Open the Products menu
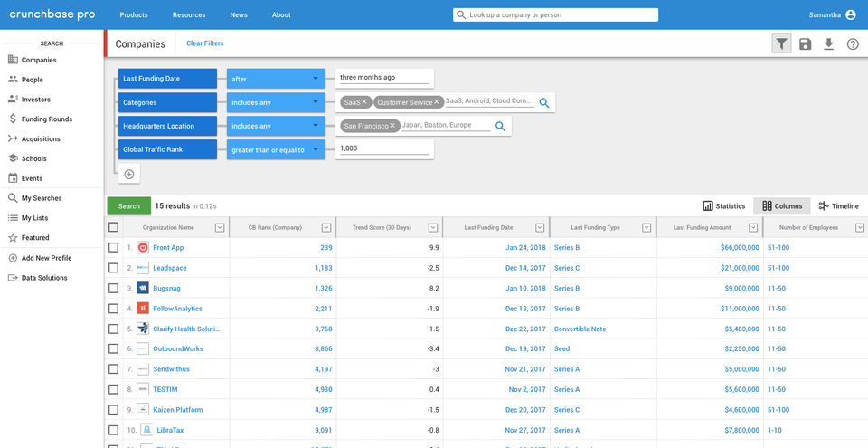868x448 pixels. (134, 15)
